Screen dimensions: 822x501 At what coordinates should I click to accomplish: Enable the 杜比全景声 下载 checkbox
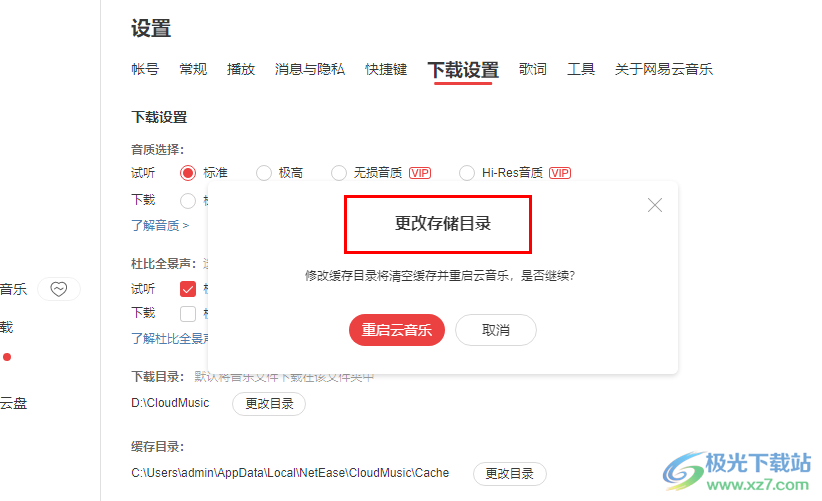(188, 313)
